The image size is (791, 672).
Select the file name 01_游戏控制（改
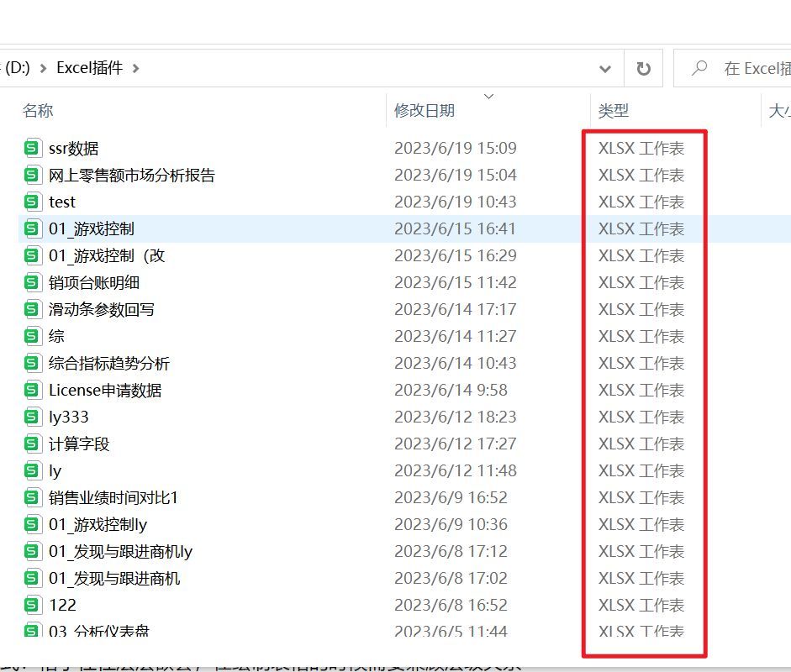pyautogui.click(x=107, y=255)
